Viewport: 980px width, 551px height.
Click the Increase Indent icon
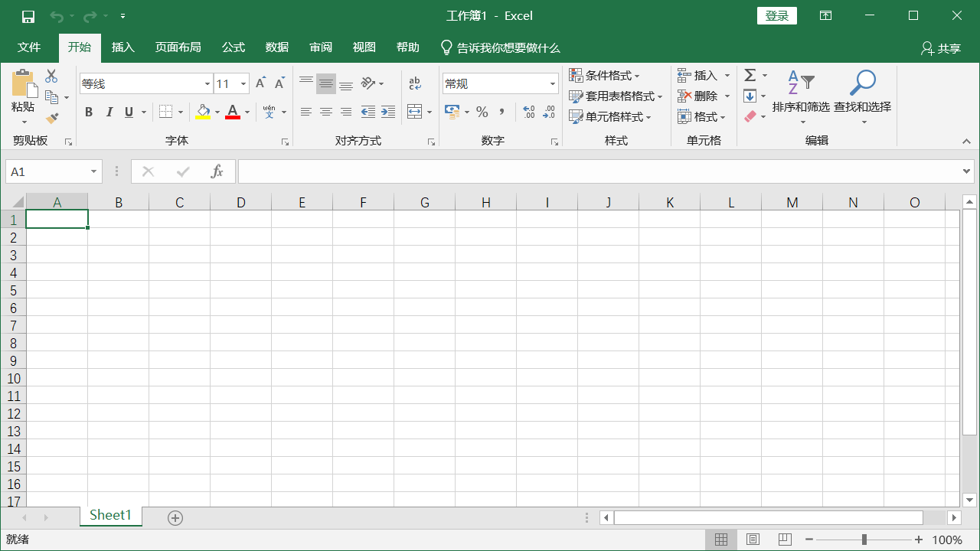point(388,112)
